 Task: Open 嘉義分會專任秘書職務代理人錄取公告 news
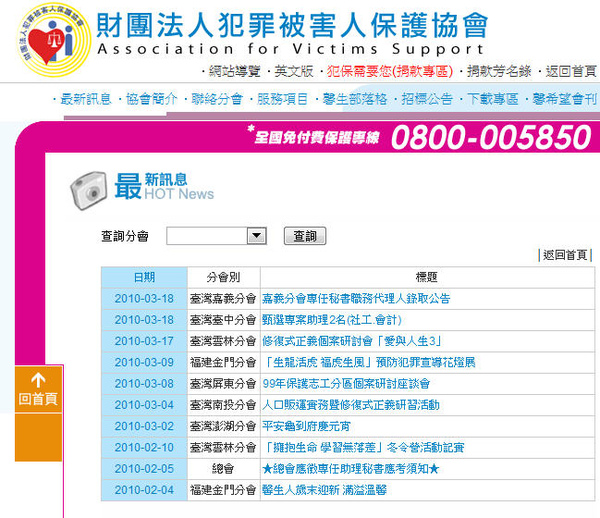pyautogui.click(x=356, y=299)
